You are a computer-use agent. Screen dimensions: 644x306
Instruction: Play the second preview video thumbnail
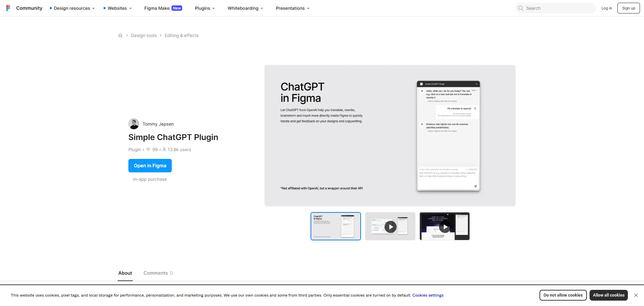pyautogui.click(x=390, y=227)
